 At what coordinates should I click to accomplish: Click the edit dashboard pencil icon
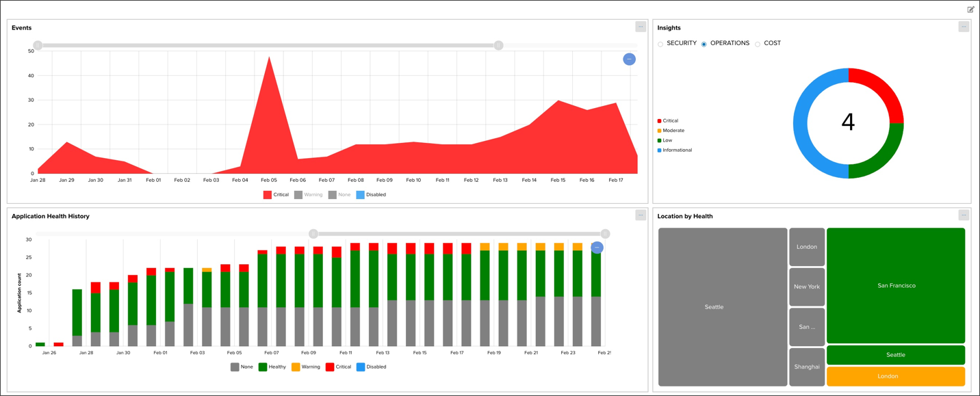pyautogui.click(x=970, y=10)
